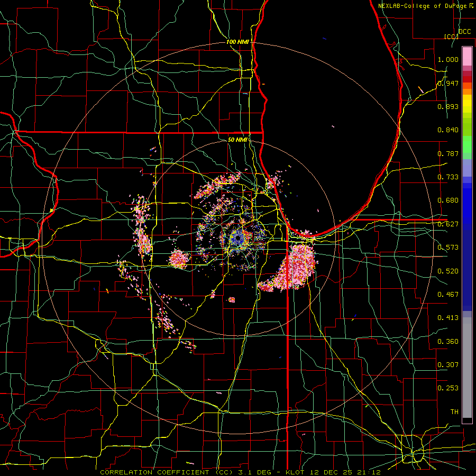Click the 0.360 scale value
476x476 pixels.
click(448, 342)
